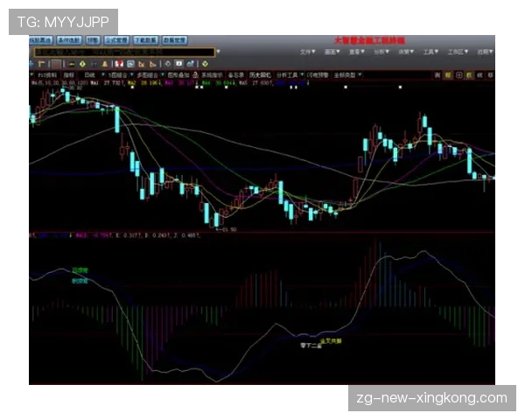
Task: Open the 查看 menu
Action: tap(357, 52)
